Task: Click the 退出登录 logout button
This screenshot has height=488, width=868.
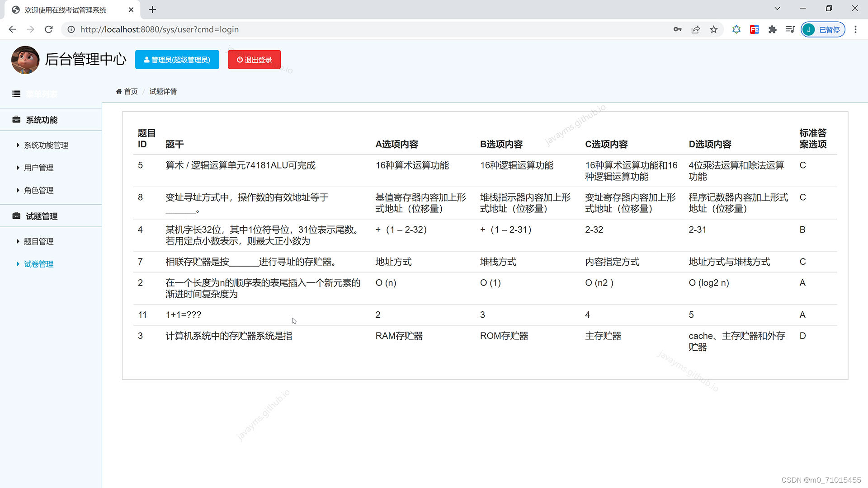Action: (x=254, y=59)
